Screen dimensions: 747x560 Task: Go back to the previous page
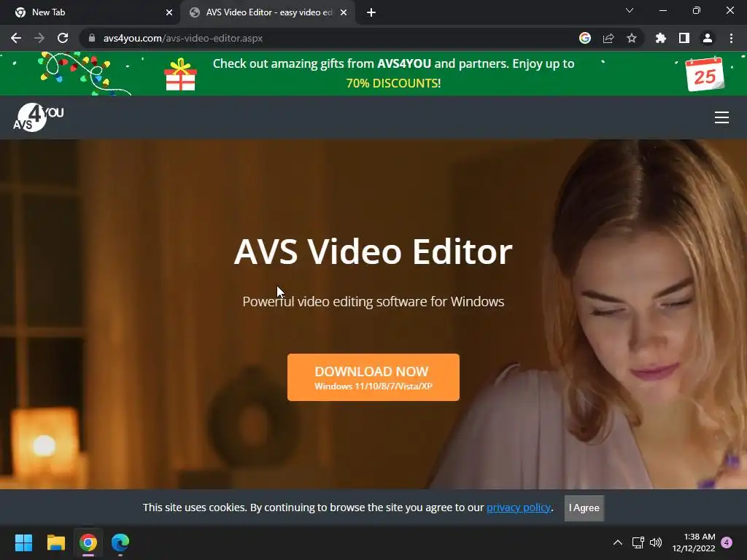coord(16,38)
